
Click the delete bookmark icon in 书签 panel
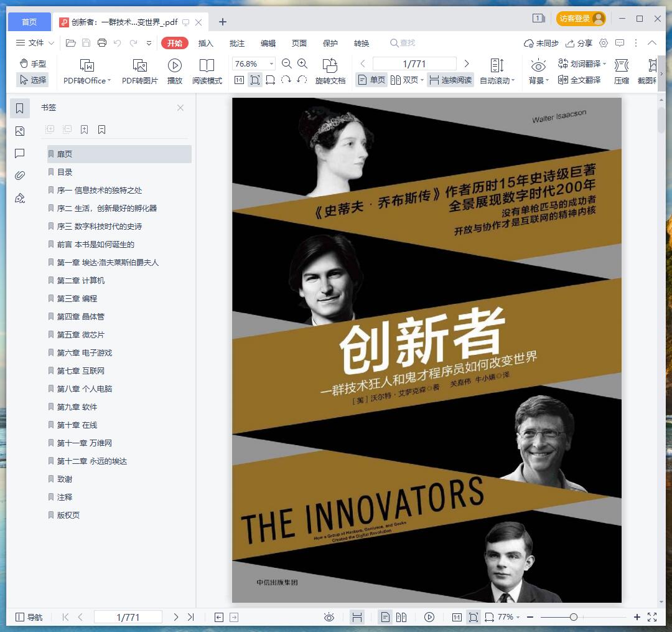click(x=101, y=130)
